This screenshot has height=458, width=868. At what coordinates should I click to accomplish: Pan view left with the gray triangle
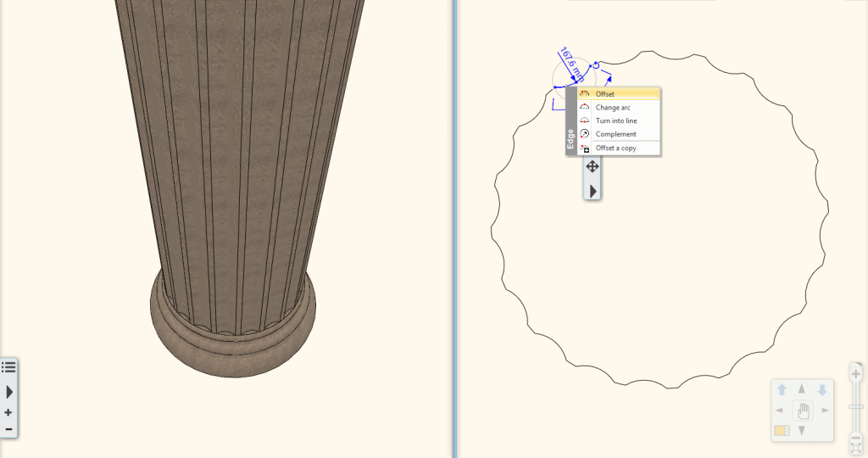click(x=780, y=411)
